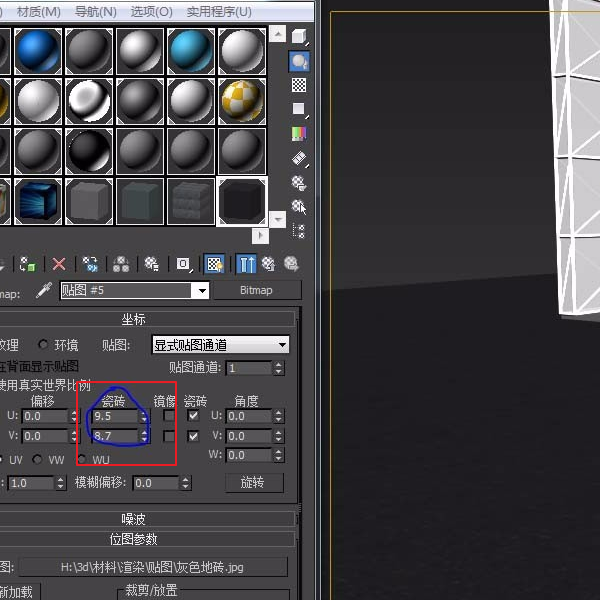Click Go Forward to Sibling icon
Viewport: 600px width, 600px height.
[x=291, y=264]
